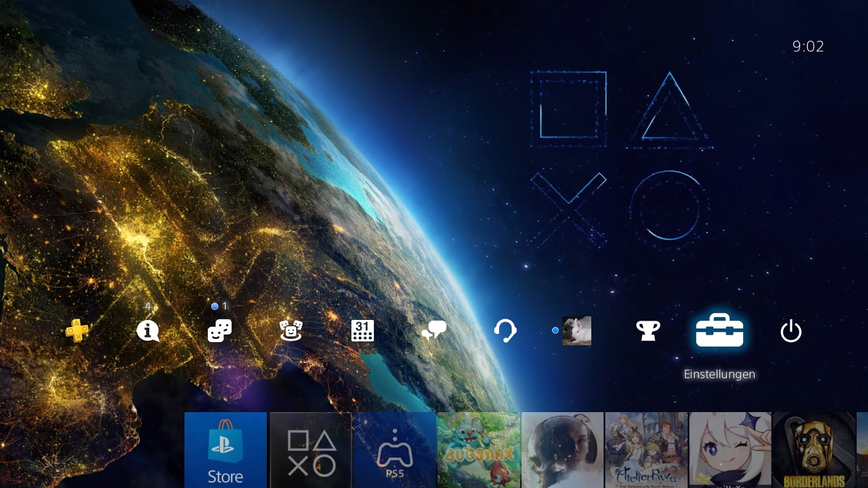Open the Power options icon
The height and width of the screenshot is (488, 868).
[791, 331]
